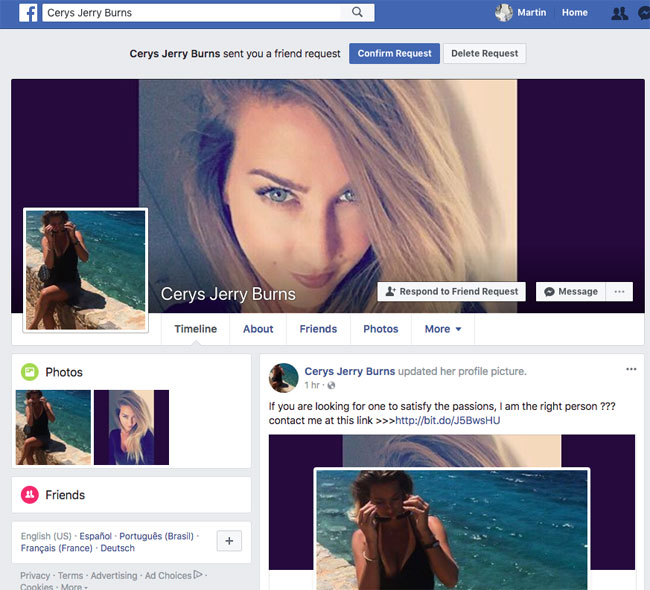Switch to the About tab
The width and height of the screenshot is (650, 590).
point(258,329)
